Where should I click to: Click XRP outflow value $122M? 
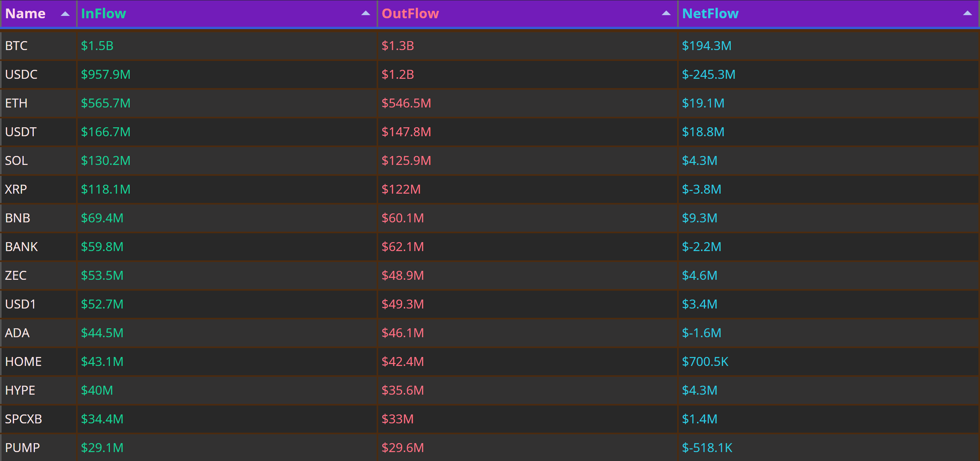tap(401, 189)
